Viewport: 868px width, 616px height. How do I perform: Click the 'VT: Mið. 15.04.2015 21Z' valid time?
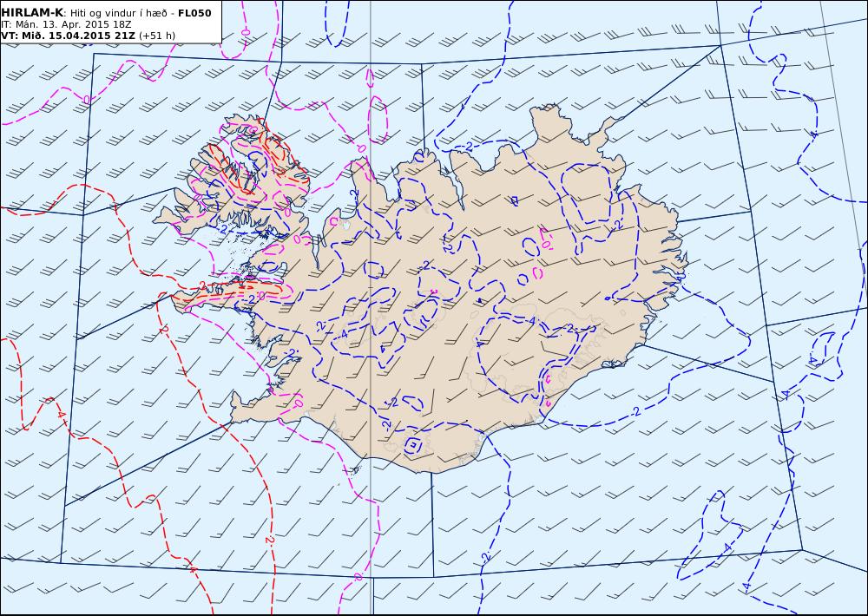[68, 36]
